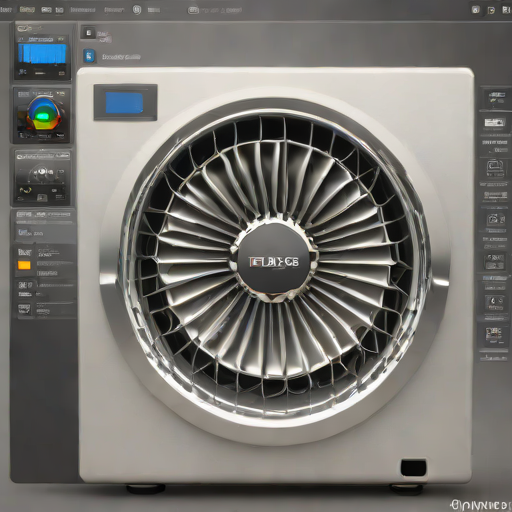Click the blue square icon under the toolbar

coord(89,56)
